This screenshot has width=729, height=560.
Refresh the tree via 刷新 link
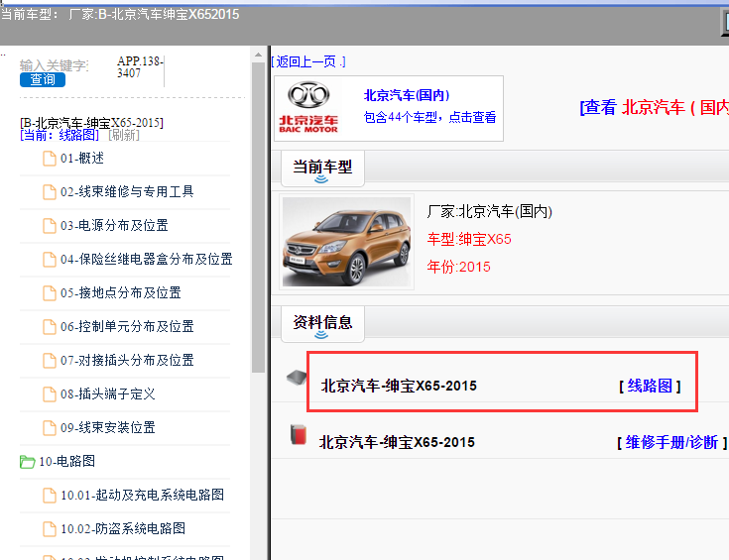point(124,135)
